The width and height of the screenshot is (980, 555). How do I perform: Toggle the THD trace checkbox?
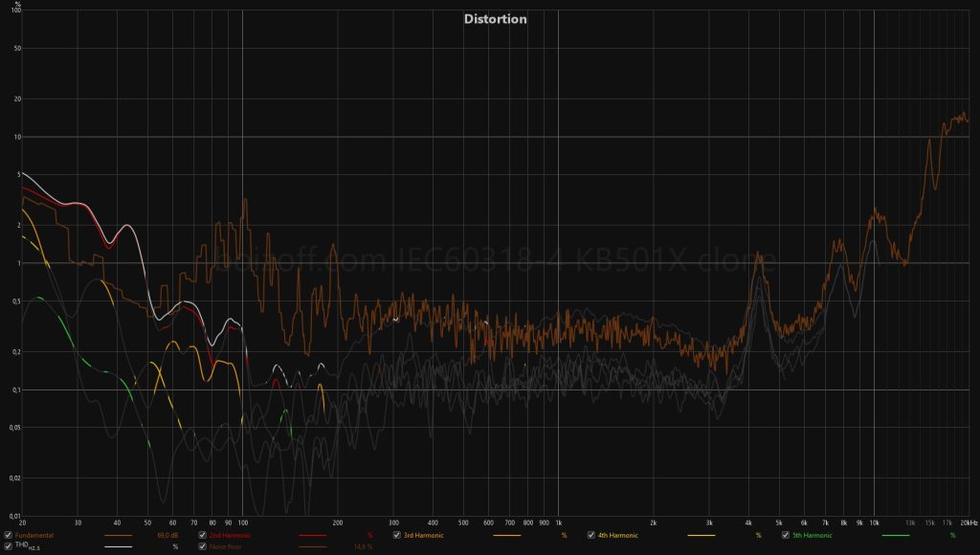(8, 546)
